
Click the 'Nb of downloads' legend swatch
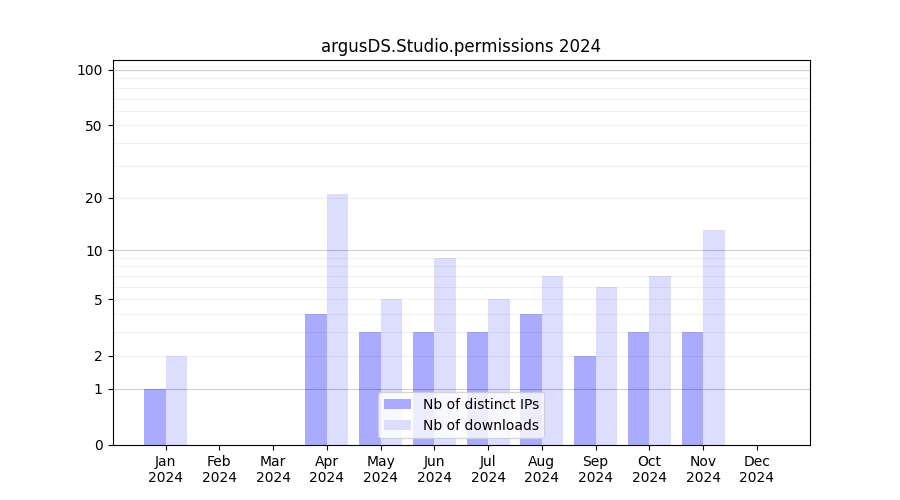click(397, 425)
